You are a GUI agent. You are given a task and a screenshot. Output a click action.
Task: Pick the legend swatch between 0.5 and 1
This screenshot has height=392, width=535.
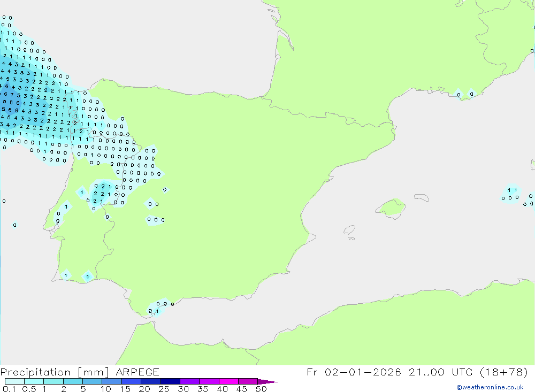click(34, 381)
